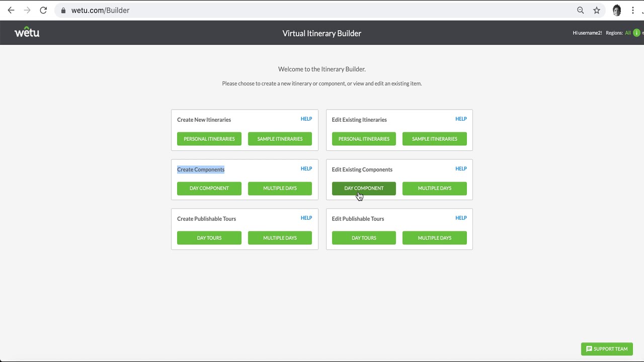Screen dimensions: 644x362
Task: Open Help for Create New Itineraries
Action: pos(306,119)
